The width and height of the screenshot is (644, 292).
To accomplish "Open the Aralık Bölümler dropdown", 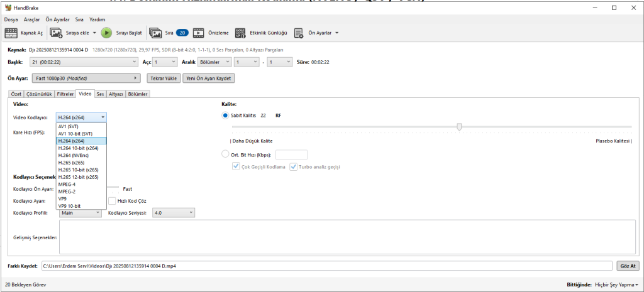I will tap(214, 62).
